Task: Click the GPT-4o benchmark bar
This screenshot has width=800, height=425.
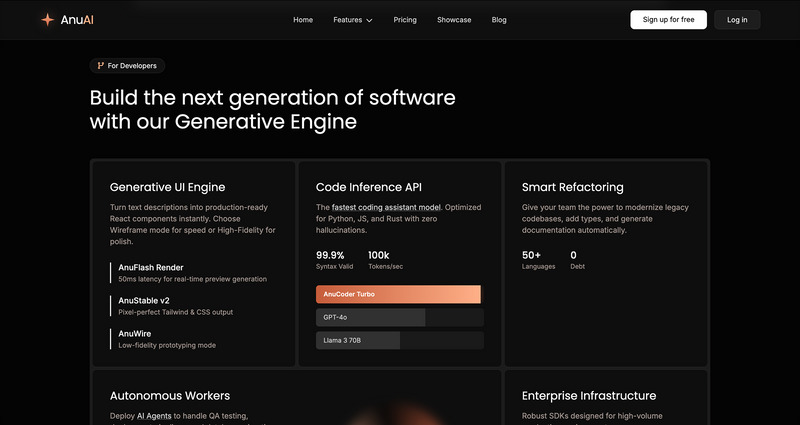Action: pos(400,317)
